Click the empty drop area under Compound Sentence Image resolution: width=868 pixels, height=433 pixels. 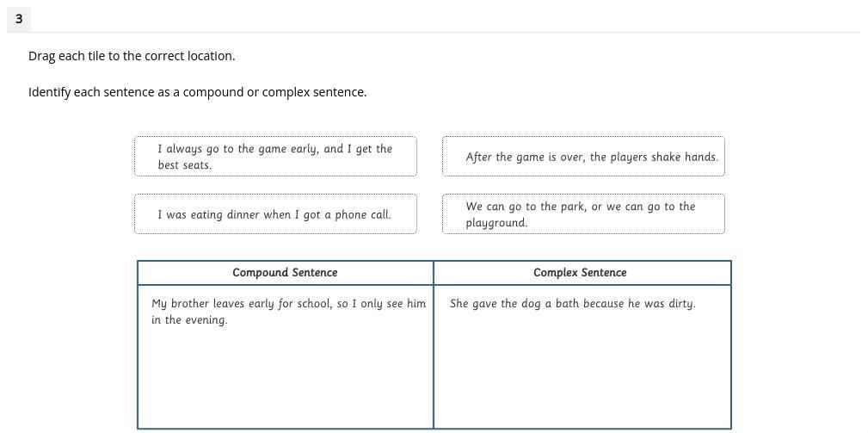click(285, 379)
